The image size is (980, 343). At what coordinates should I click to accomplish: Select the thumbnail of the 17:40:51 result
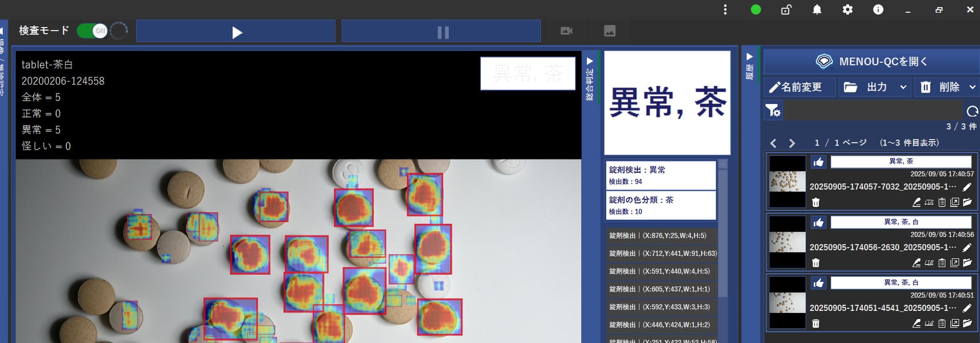787,303
